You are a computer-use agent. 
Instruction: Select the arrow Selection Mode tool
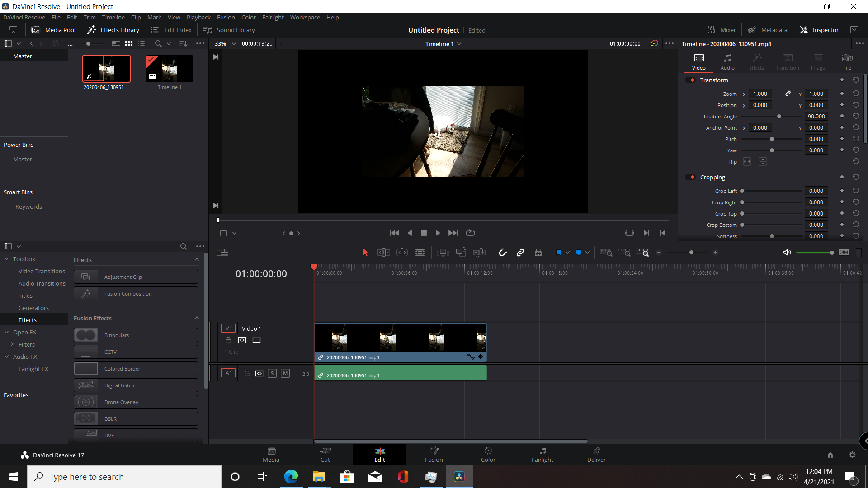pos(365,253)
